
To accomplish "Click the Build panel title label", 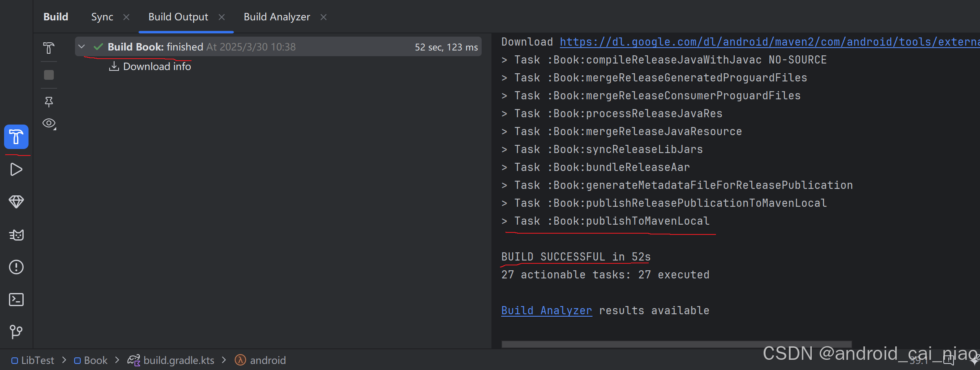I will [x=56, y=17].
